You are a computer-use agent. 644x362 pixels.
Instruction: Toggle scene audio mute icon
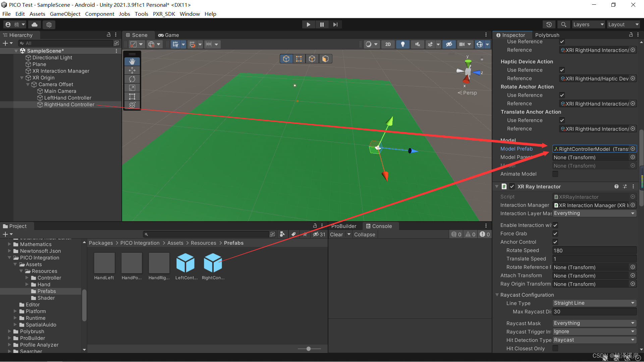(418, 44)
